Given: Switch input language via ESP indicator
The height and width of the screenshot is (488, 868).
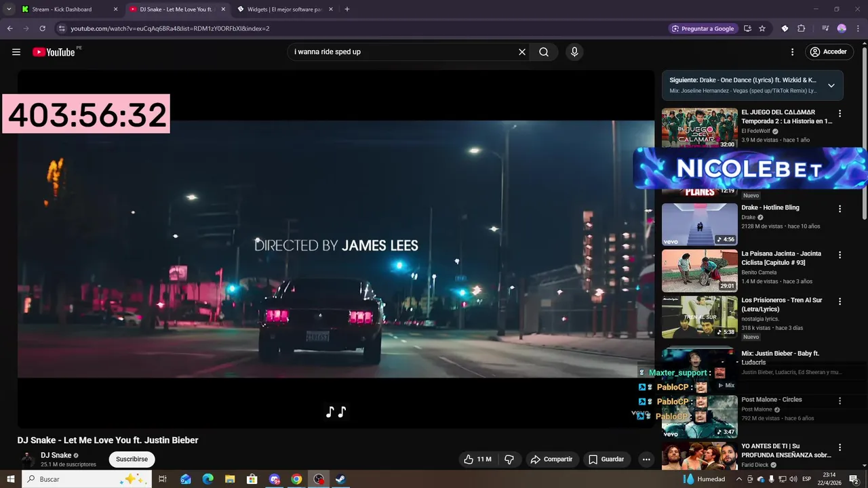Looking at the screenshot, I should click(807, 479).
